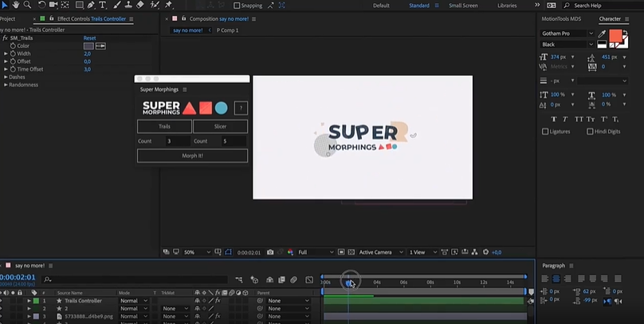Click the Morph it! button
This screenshot has width=644, height=324.
[x=192, y=156]
